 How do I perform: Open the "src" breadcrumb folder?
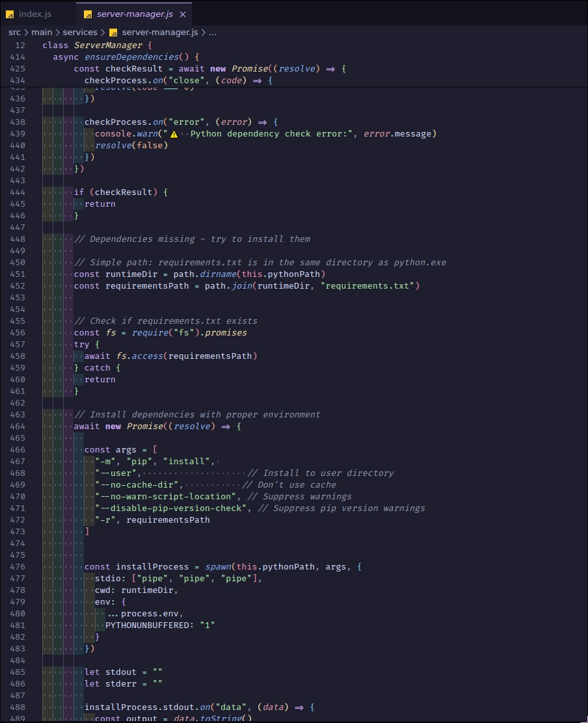(14, 33)
